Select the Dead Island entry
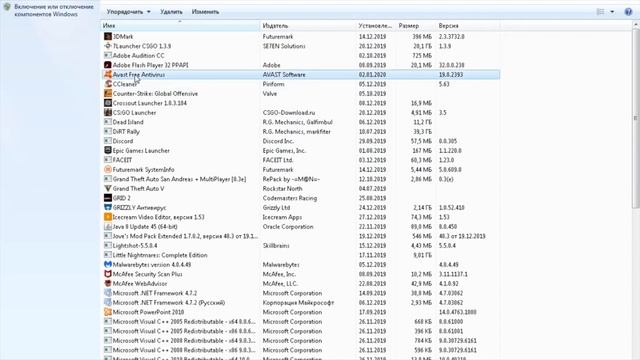This screenshot has width=640, height=360. [x=300, y=122]
